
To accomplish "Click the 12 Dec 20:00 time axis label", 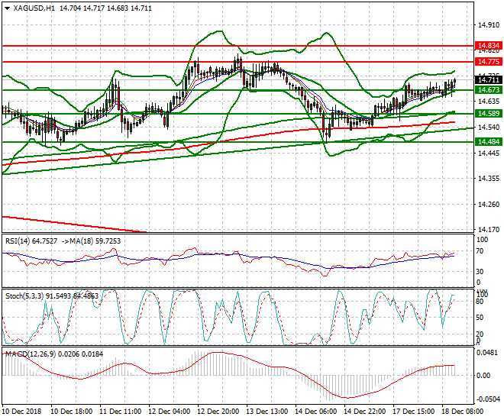I will (218, 412).
